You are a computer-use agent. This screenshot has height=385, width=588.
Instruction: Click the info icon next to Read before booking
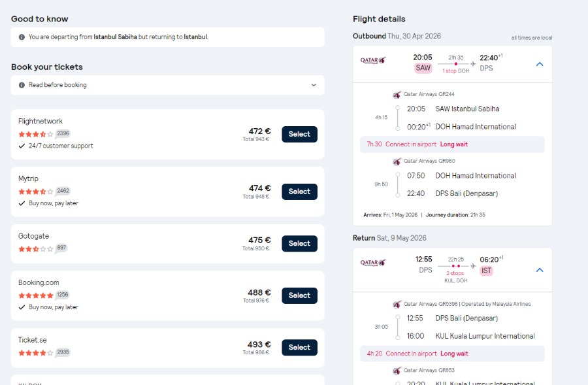22,85
